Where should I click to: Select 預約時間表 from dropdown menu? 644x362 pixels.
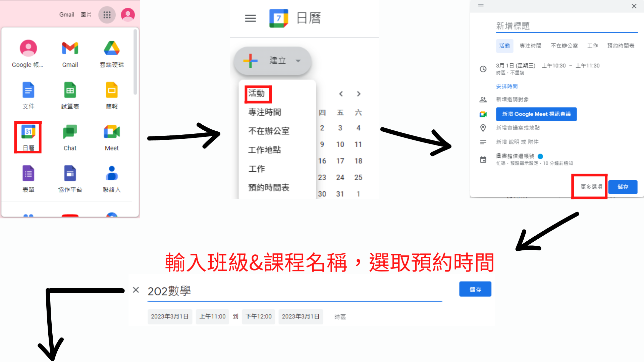pyautogui.click(x=269, y=187)
